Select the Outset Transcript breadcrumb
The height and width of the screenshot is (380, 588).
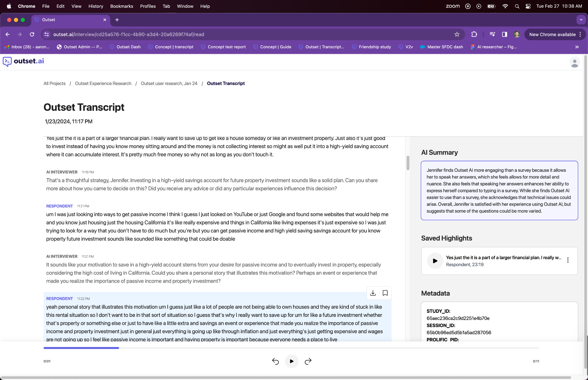click(x=226, y=84)
